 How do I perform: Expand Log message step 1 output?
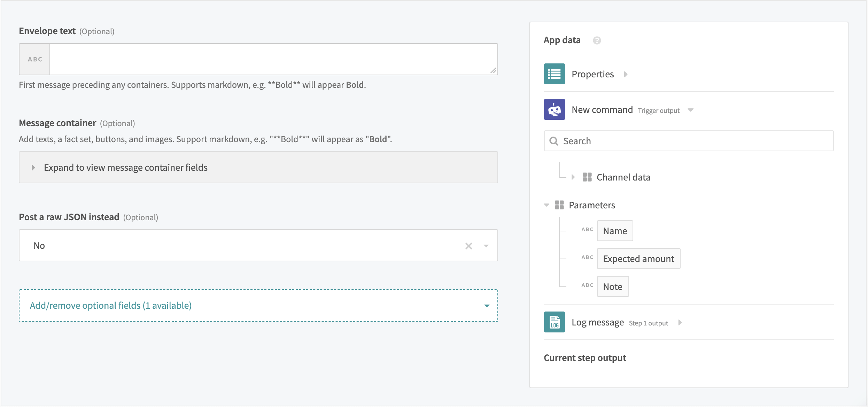(x=680, y=322)
